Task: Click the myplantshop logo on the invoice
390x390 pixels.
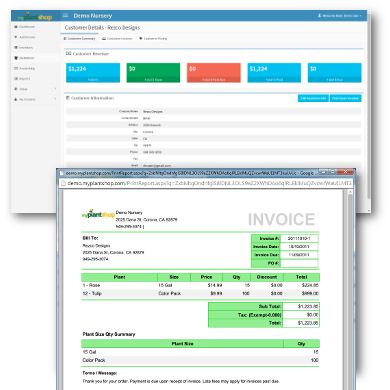Action: point(98,214)
